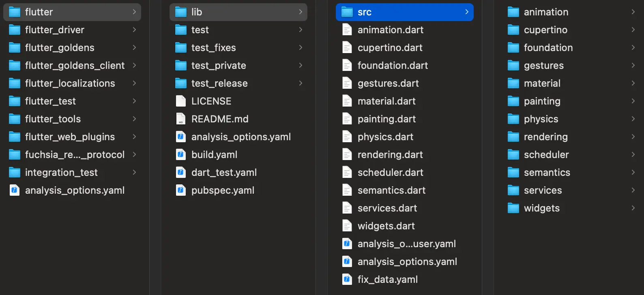Select fuchsia_re..._protocol folder name

coord(75,155)
